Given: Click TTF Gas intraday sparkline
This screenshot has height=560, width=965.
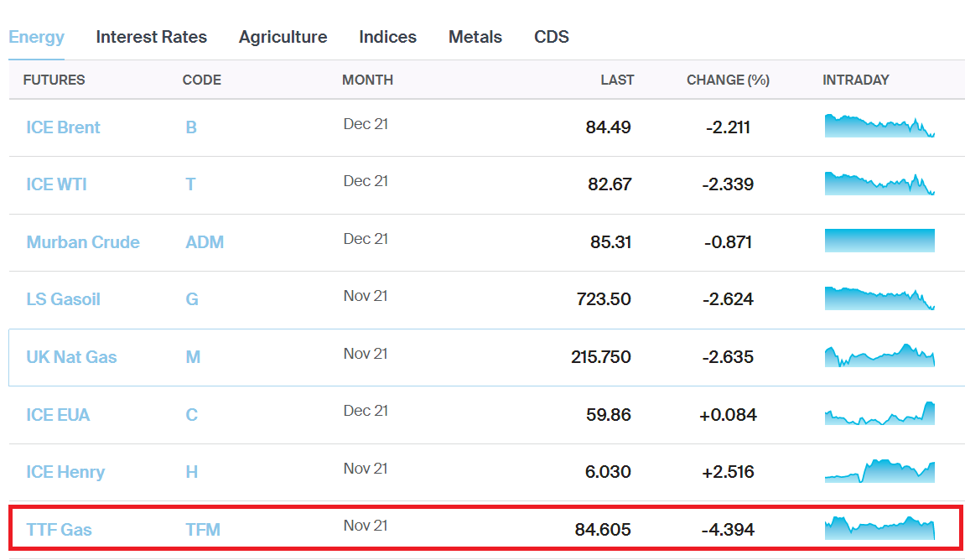Looking at the screenshot, I should [x=879, y=528].
